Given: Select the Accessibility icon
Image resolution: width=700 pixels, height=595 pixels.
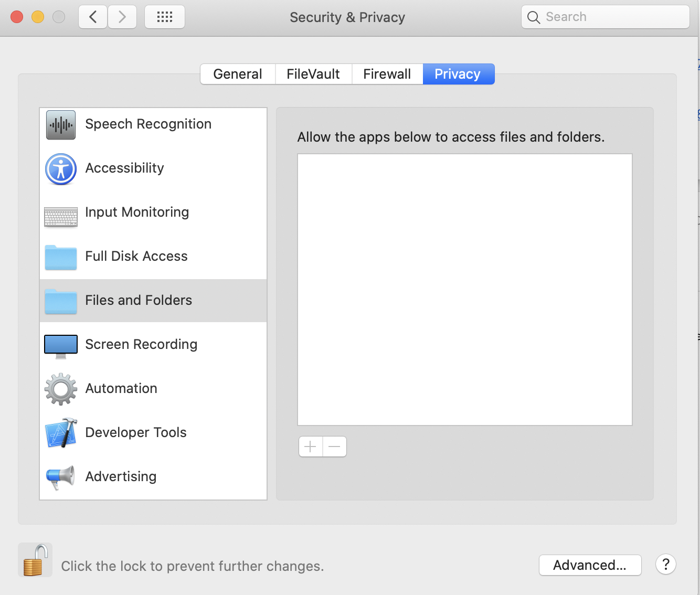Looking at the screenshot, I should click(x=60, y=169).
